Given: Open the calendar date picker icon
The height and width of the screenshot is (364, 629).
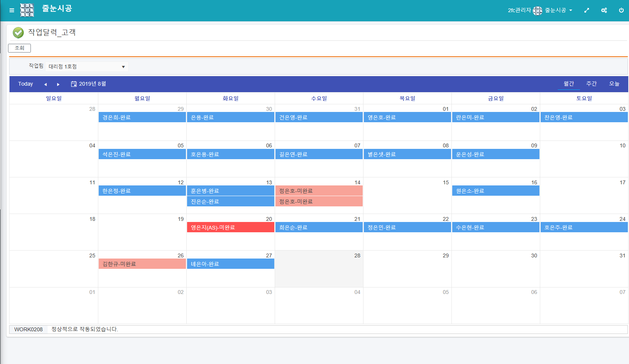Looking at the screenshot, I should point(74,84).
